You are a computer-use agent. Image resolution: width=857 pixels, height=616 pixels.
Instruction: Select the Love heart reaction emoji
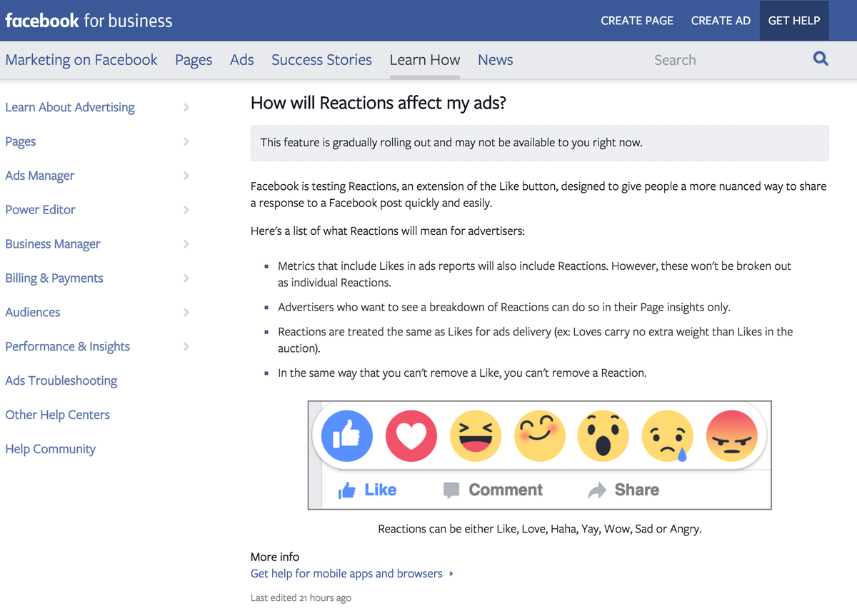[411, 436]
